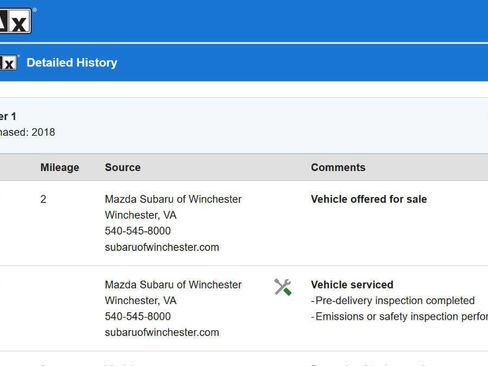Click Winchester, VA in the offered-for-sale row
This screenshot has height=366, width=488.
tap(140, 215)
